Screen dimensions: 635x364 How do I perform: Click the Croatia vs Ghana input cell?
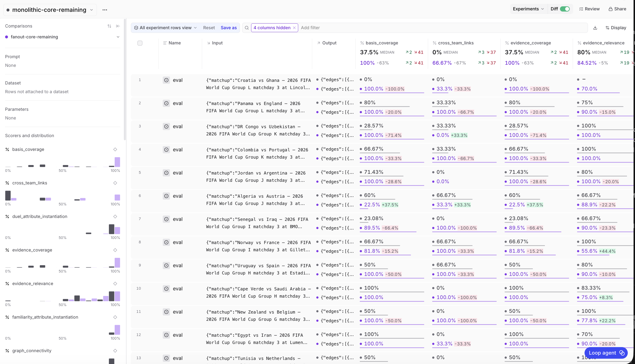[x=258, y=84]
